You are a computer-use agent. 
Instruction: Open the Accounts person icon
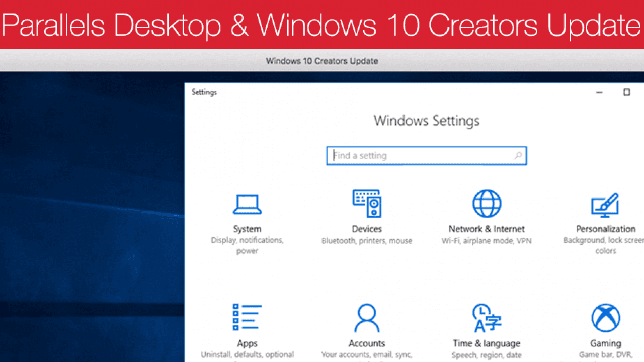(367, 318)
